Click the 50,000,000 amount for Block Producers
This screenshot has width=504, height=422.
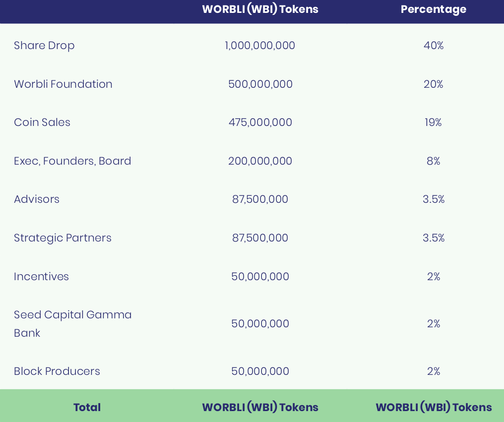[x=260, y=371]
